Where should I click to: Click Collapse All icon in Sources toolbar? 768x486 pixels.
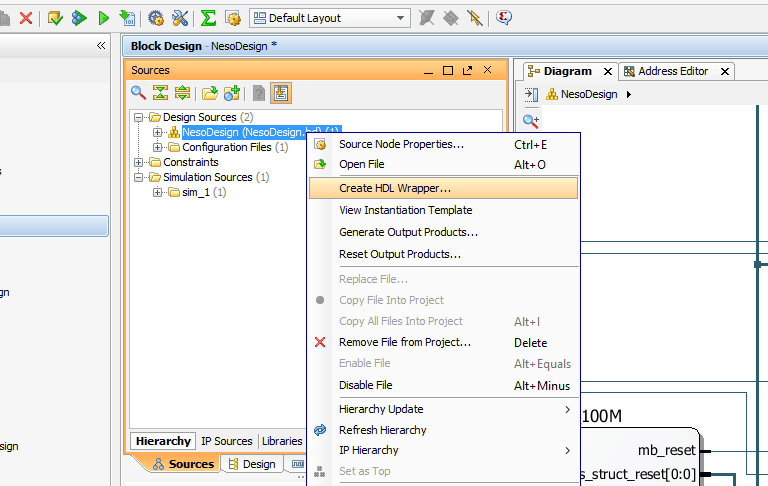point(160,93)
